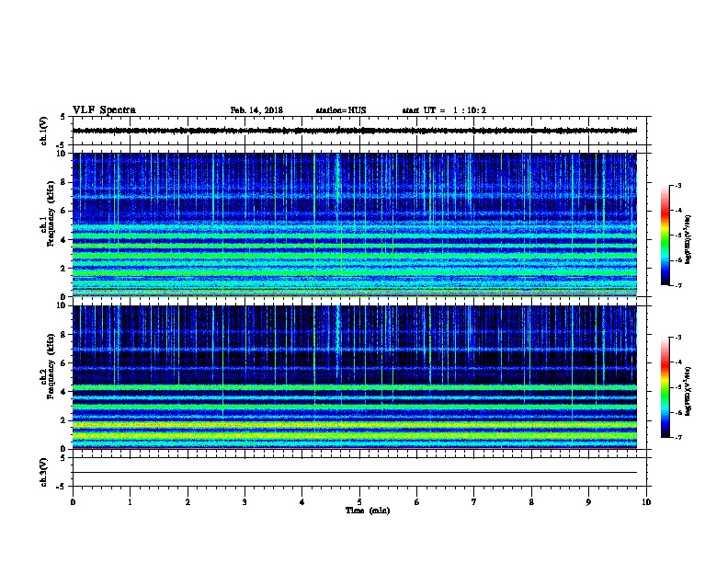This screenshot has height=563, width=728.
Task: Click the "station=HUS" label
Action: pos(341,110)
